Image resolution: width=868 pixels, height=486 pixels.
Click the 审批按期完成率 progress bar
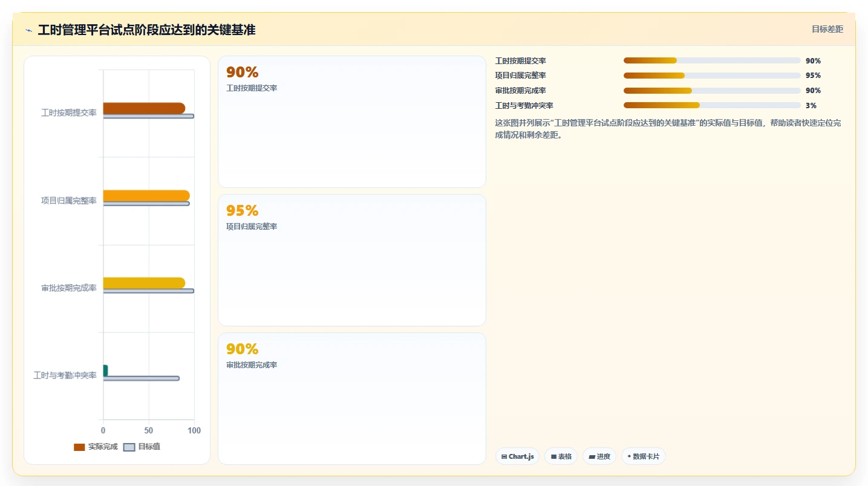click(712, 91)
